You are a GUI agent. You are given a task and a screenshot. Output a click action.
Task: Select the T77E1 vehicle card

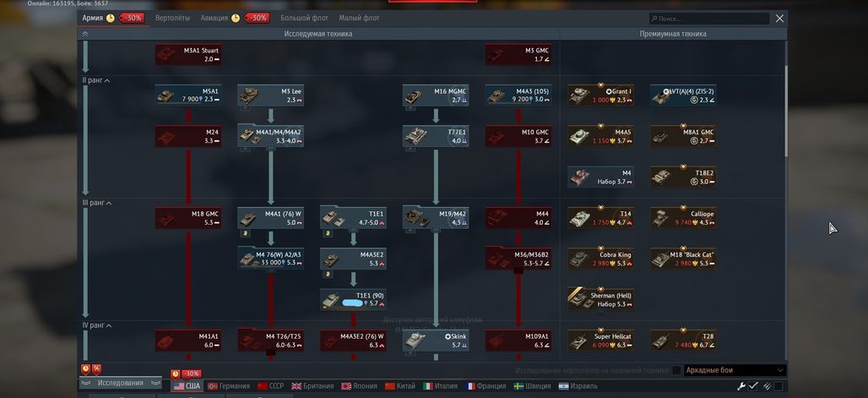[436, 136]
